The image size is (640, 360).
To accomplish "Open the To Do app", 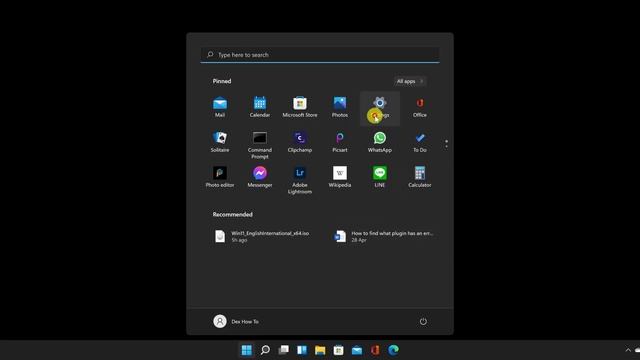I will [420, 142].
